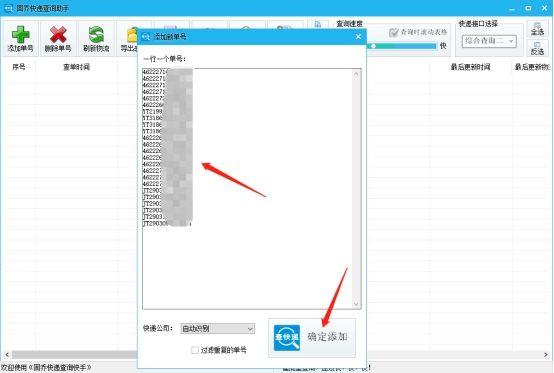
Task: Adjust the 查询速度 slider handle
Action: pos(373,46)
